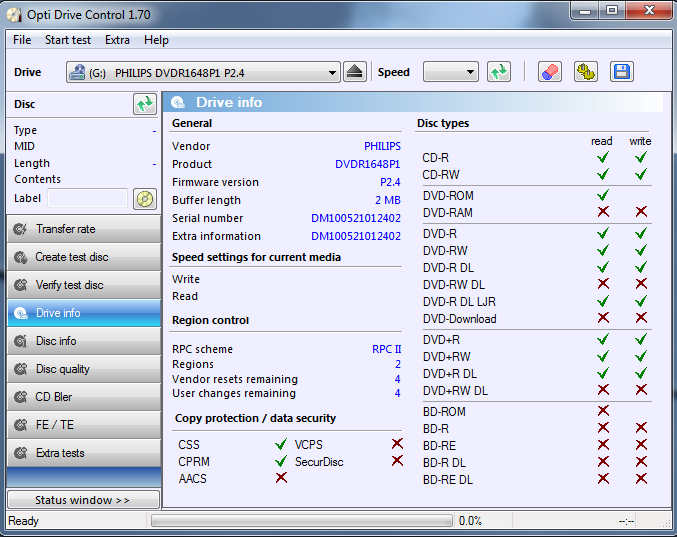677x537 pixels.
Task: Click the DVD-RAM read cross mark
Action: (x=603, y=212)
